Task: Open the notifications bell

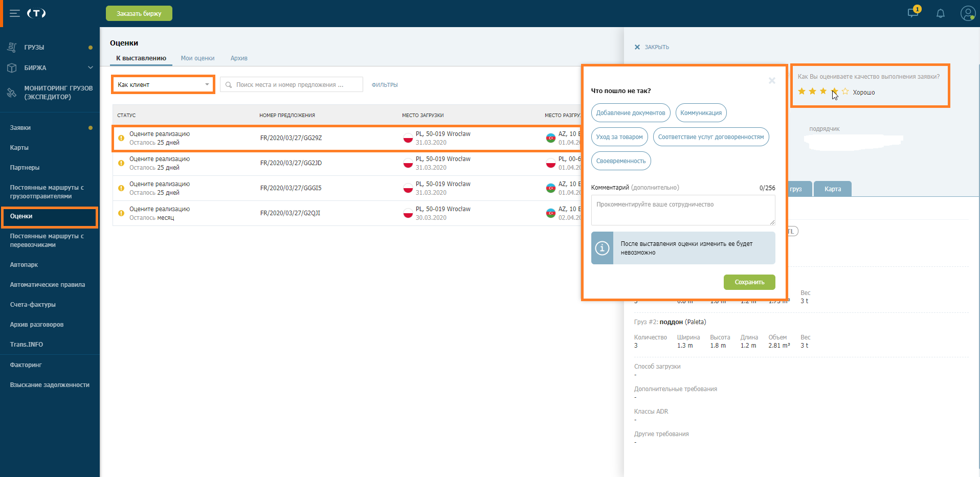Action: coord(941,13)
